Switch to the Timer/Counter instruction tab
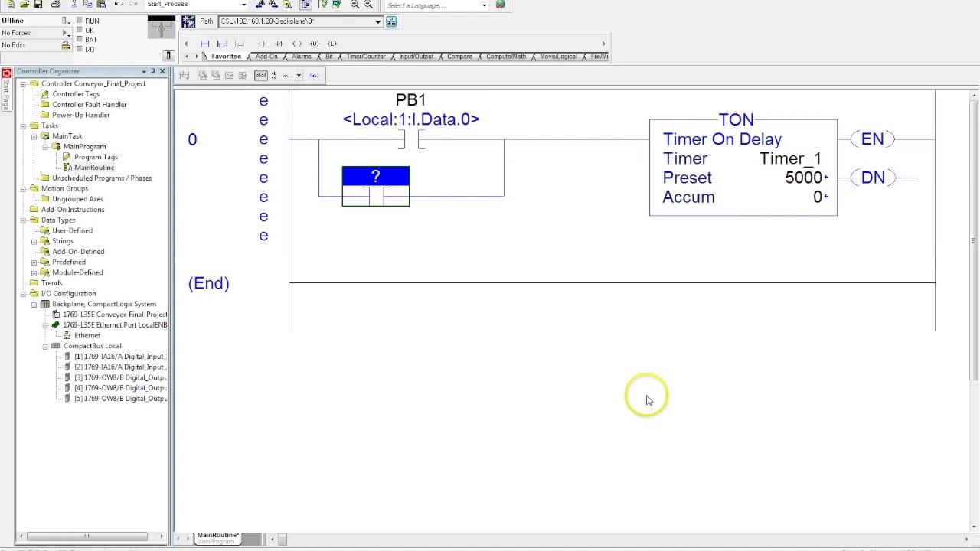The height and width of the screenshot is (551, 980). pos(365,57)
